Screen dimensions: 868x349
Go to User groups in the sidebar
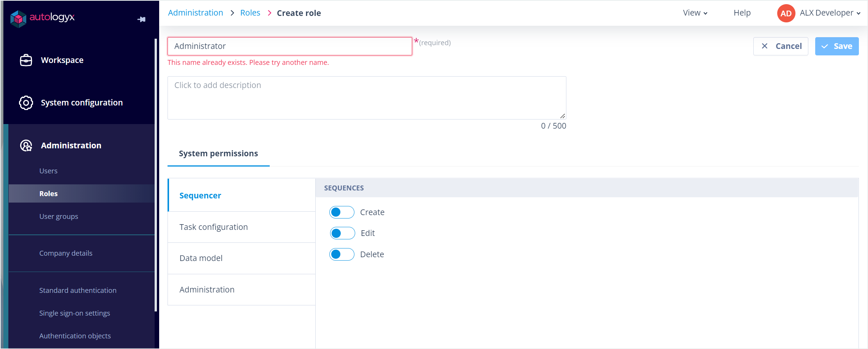(x=58, y=217)
